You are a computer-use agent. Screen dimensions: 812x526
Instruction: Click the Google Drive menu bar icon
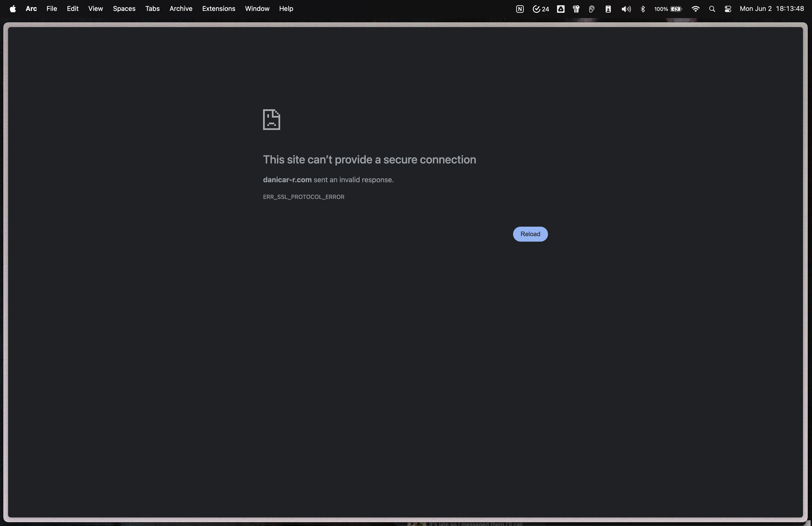click(x=561, y=9)
